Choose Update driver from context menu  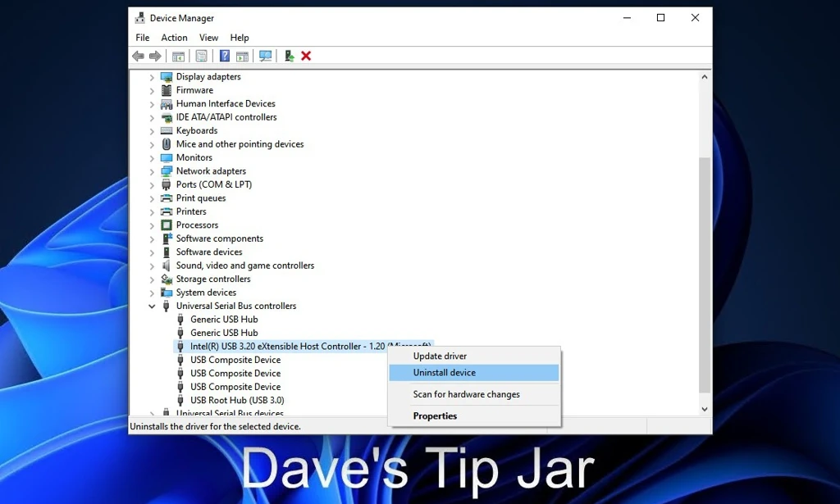474,356
